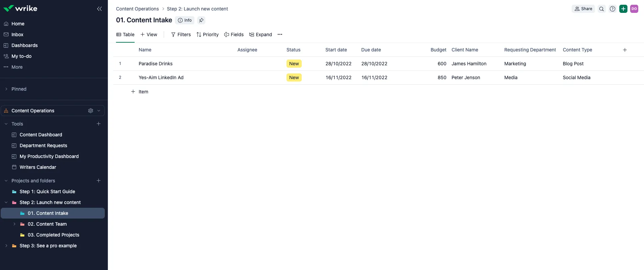Open the Filters option
Viewport: 644px width, 270px height.
[x=181, y=35]
